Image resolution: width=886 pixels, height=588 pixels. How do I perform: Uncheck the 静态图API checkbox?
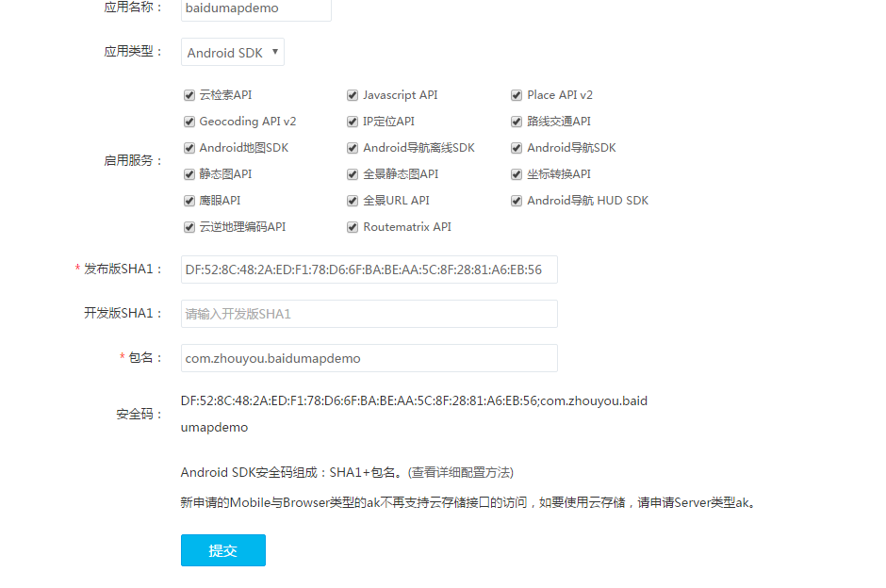pos(189,174)
